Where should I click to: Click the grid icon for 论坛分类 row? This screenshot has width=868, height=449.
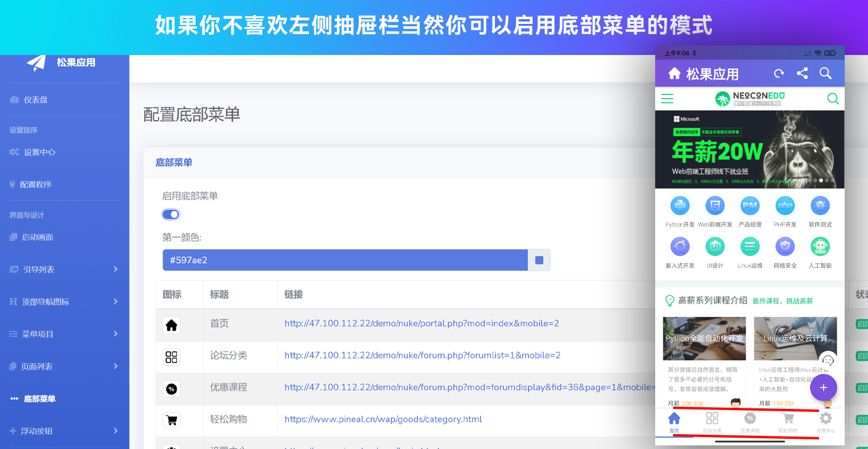point(172,357)
